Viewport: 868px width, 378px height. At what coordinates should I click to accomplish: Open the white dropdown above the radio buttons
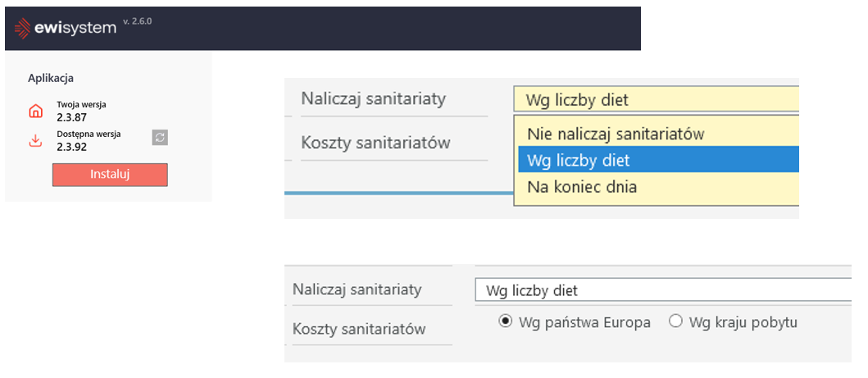664,290
